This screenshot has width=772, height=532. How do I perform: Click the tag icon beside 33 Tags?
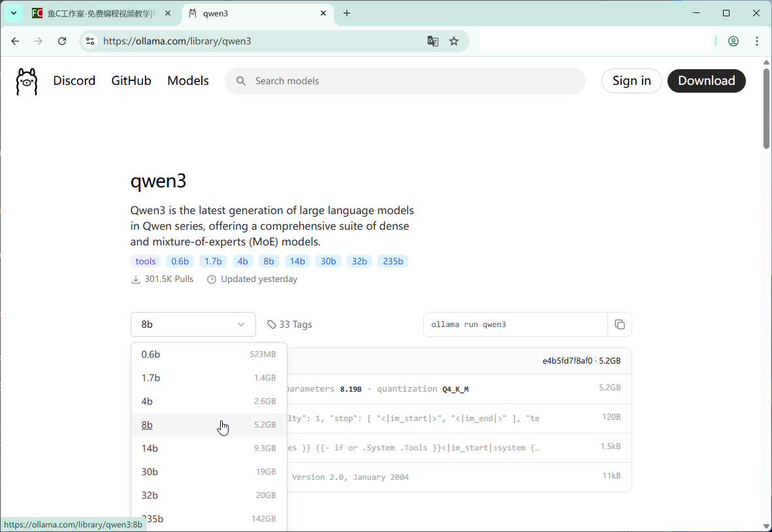pos(271,324)
